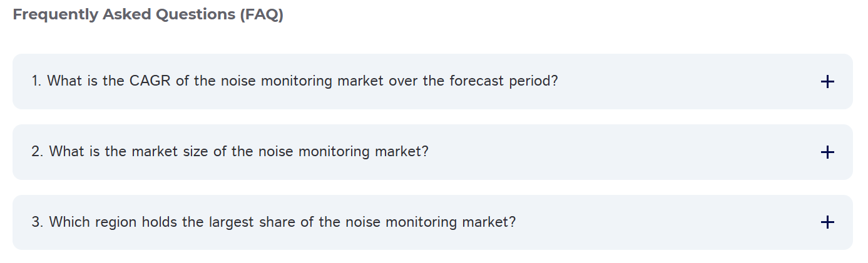Click the number "3." in the third FAQ row
868x263 pixels.
tap(37, 222)
